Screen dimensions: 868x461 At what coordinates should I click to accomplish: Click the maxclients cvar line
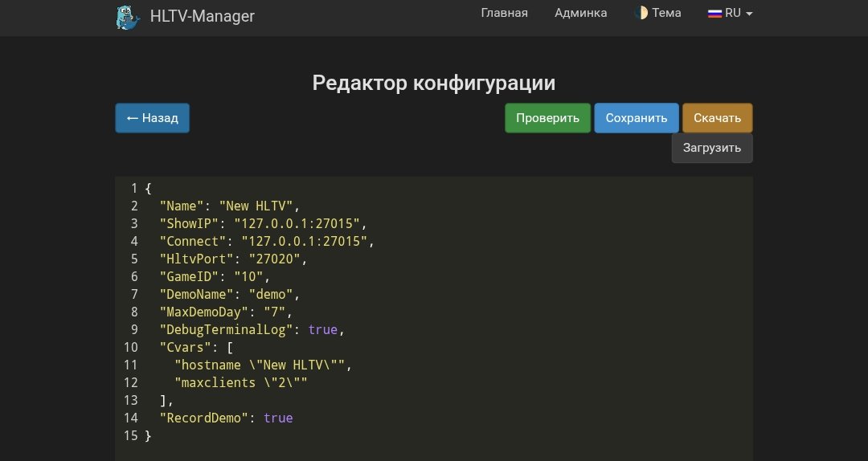click(x=241, y=383)
